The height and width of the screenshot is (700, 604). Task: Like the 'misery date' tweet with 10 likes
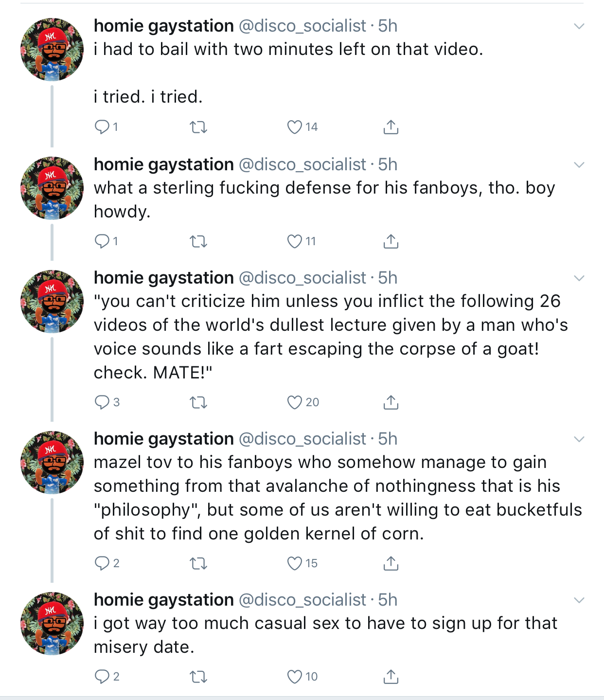tap(295, 677)
